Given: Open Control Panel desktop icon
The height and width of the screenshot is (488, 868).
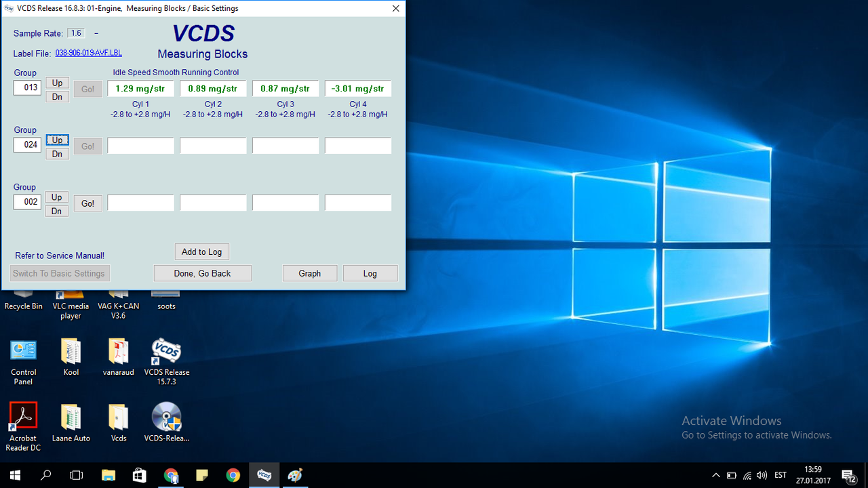Looking at the screenshot, I should click(x=24, y=363).
